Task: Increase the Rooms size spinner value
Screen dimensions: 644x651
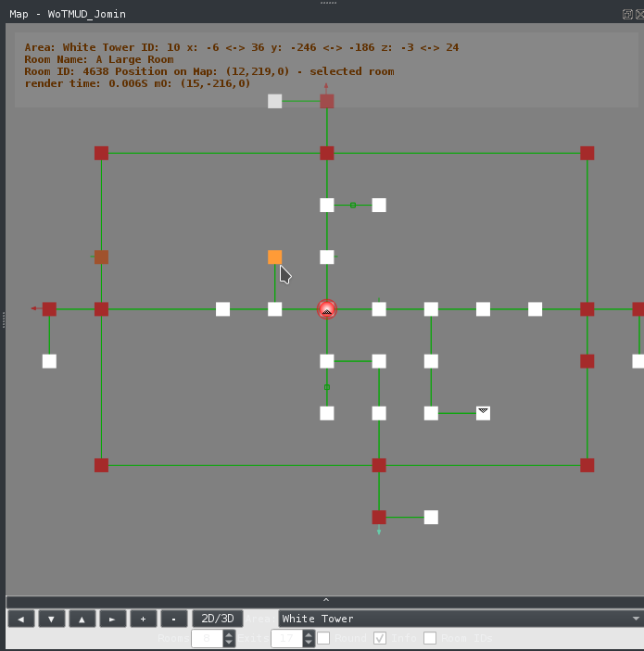Action: (229, 634)
